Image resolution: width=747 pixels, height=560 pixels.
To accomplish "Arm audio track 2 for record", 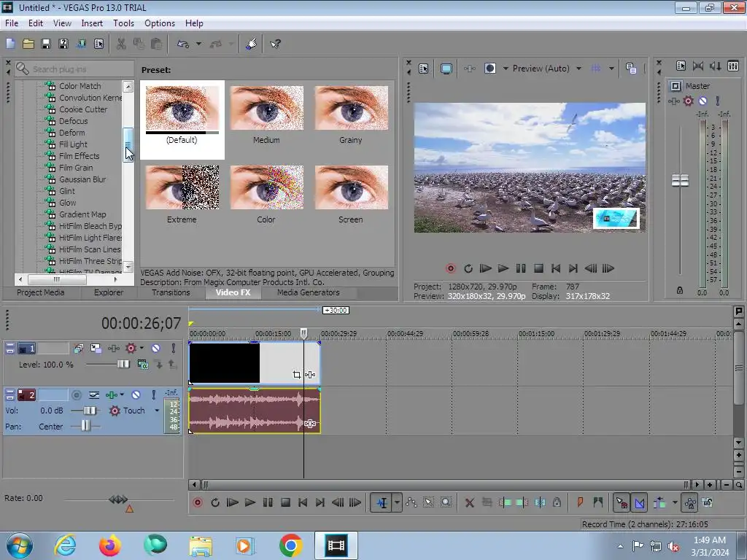I will pyautogui.click(x=76, y=394).
